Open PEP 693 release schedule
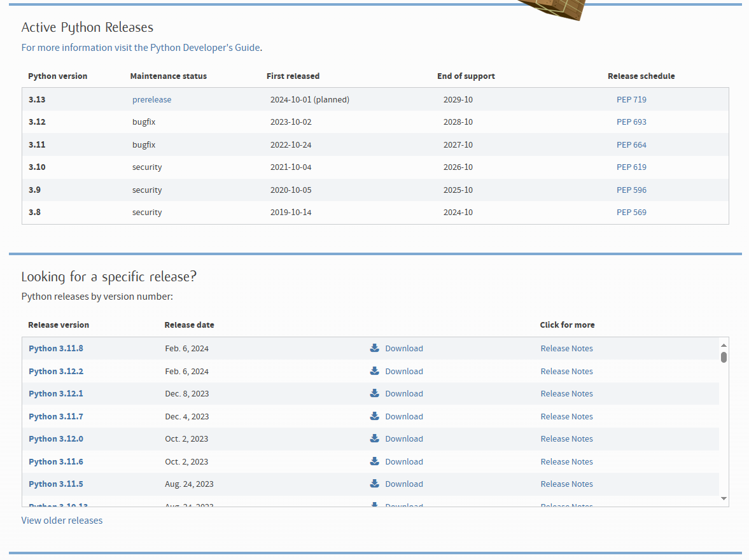Screen dimensions: 749x560 631,122
